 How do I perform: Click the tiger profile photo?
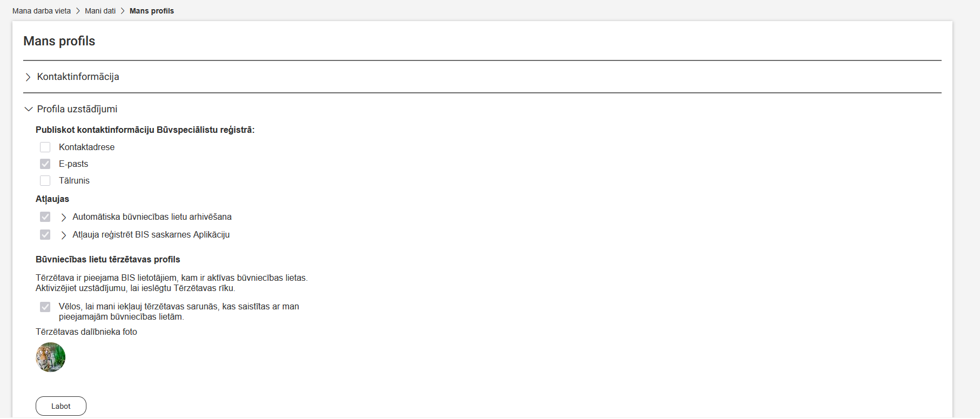pos(51,357)
